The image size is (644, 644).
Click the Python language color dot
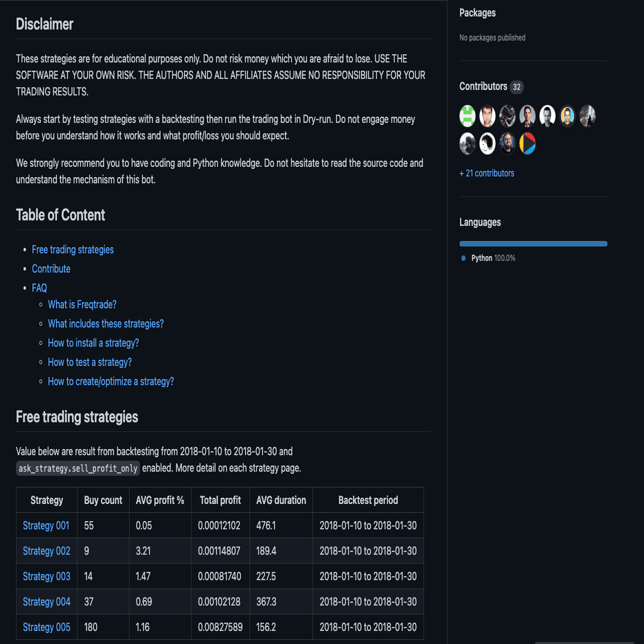tap(463, 257)
